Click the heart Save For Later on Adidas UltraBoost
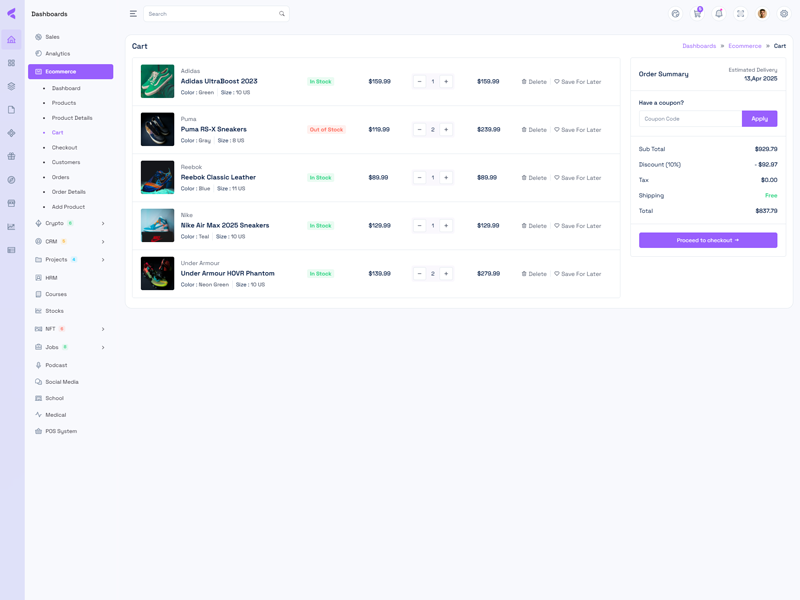800x600 pixels. [578, 82]
